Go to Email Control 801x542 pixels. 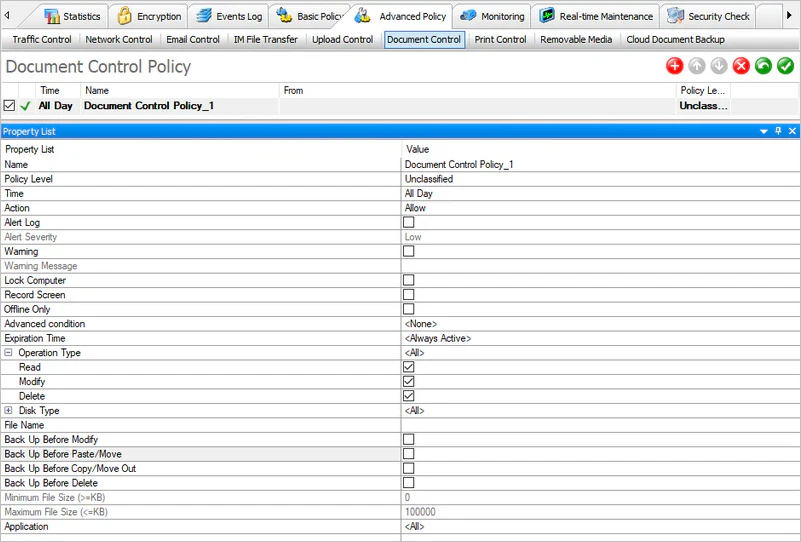[193, 39]
